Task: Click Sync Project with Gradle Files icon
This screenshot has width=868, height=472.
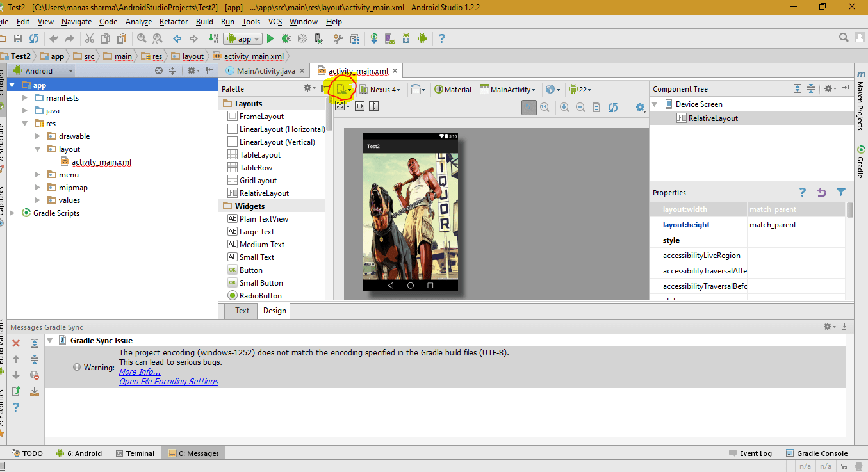Action: coord(374,38)
